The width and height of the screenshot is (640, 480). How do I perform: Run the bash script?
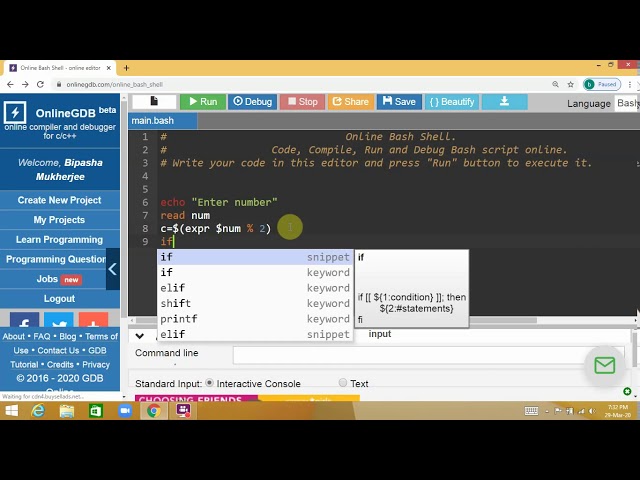tap(203, 102)
